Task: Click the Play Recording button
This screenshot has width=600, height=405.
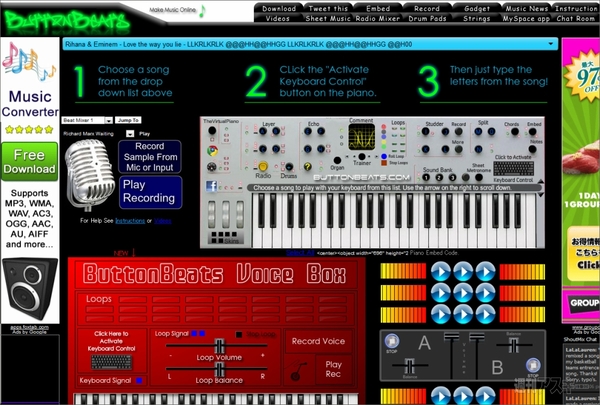Action: pyautogui.click(x=150, y=192)
